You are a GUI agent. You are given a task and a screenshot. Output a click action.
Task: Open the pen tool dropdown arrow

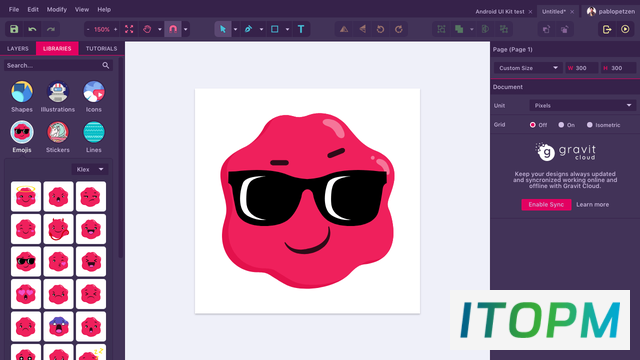[x=261, y=29]
